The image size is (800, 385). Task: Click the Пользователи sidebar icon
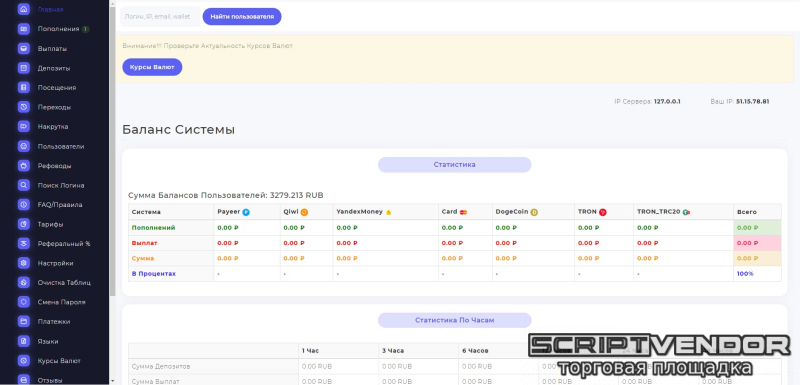coord(23,146)
